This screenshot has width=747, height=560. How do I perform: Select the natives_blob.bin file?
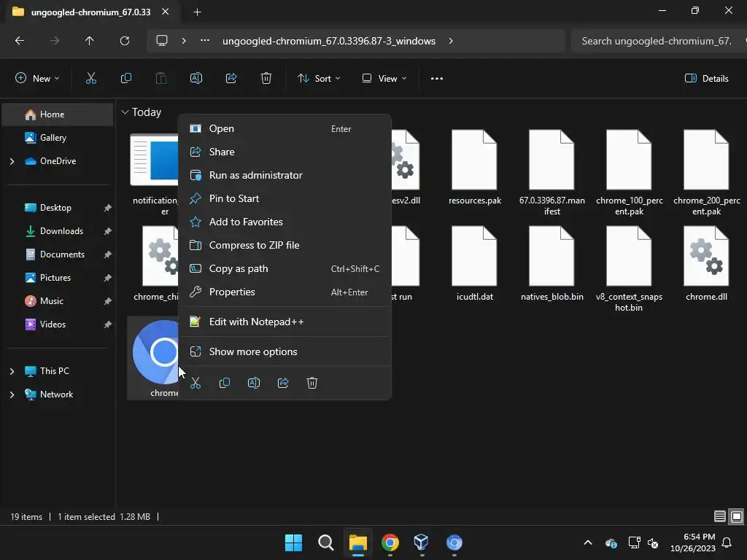point(551,262)
